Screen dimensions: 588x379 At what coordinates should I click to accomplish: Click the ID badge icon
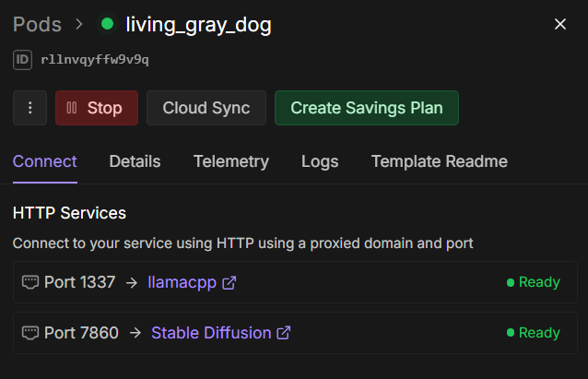click(x=23, y=60)
